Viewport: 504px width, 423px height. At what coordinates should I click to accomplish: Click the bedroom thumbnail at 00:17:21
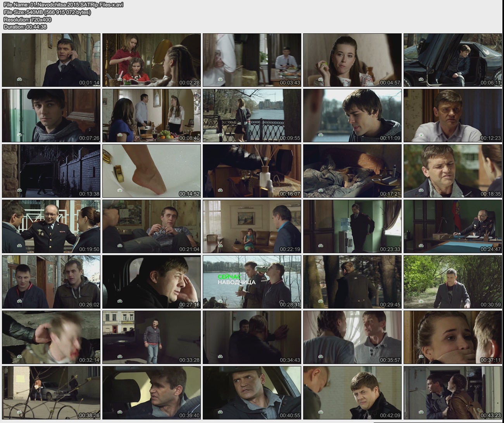pyautogui.click(x=352, y=171)
